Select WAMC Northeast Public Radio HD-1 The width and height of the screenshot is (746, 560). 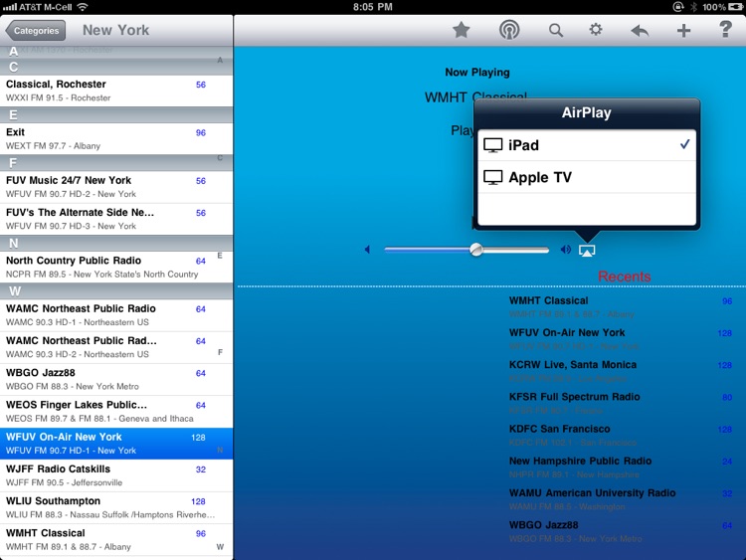[116, 315]
